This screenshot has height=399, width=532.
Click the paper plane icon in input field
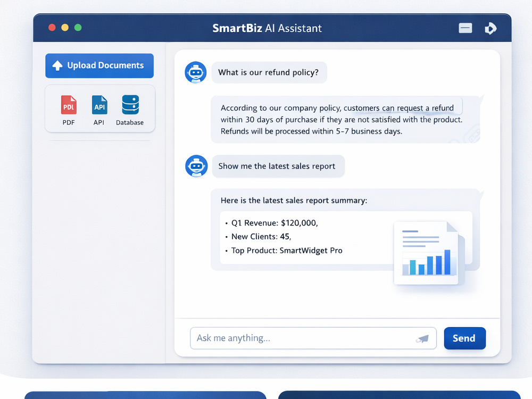tap(422, 338)
